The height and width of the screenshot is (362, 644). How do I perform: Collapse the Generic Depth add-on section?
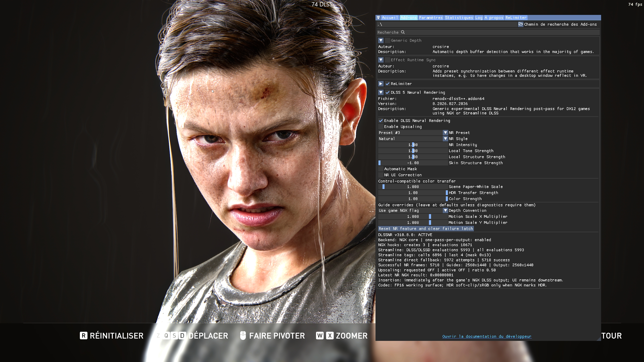click(x=381, y=40)
